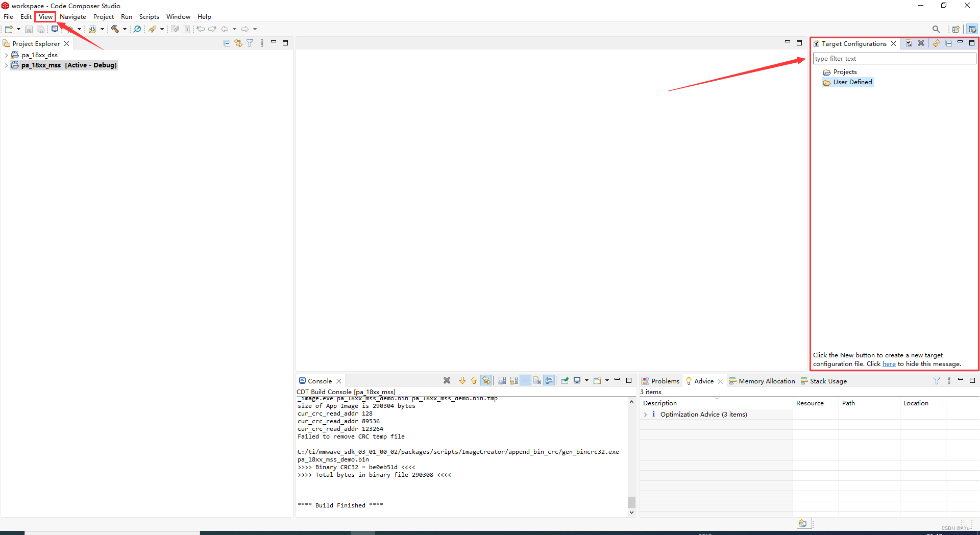Viewport: 980px width, 535px height.
Task: Open Project Explorer view menu dots
Action: [262, 43]
